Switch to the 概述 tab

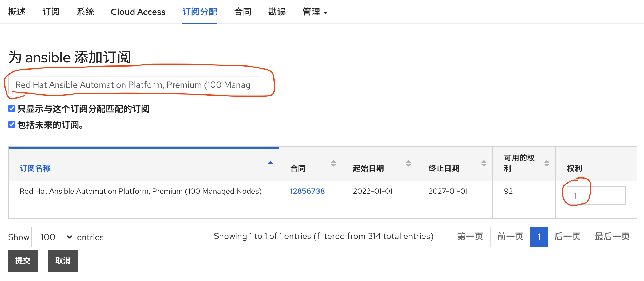(x=17, y=12)
